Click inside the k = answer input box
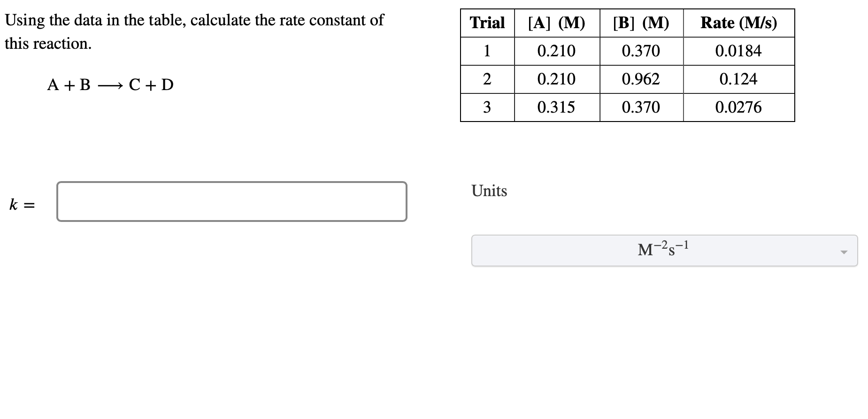The image size is (868, 419). coord(231,202)
